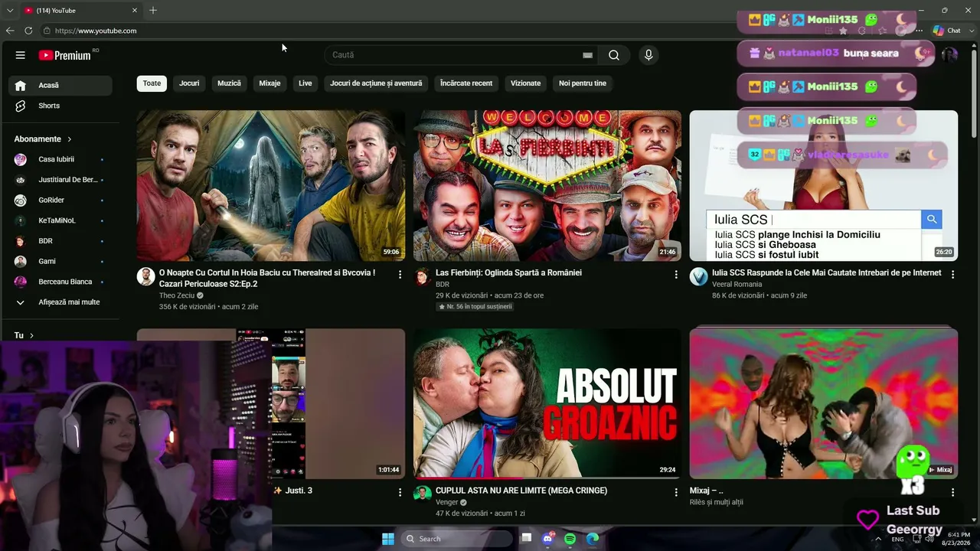Viewport: 980px width, 551px height.
Task: Play the ABSOLUT GROAZNIC video thumbnail
Action: coord(547,403)
